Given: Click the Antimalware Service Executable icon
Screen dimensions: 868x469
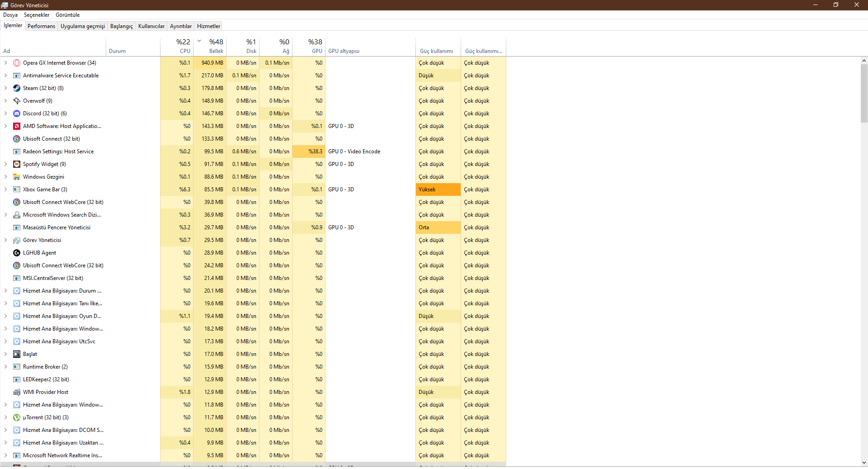Looking at the screenshot, I should [x=17, y=76].
